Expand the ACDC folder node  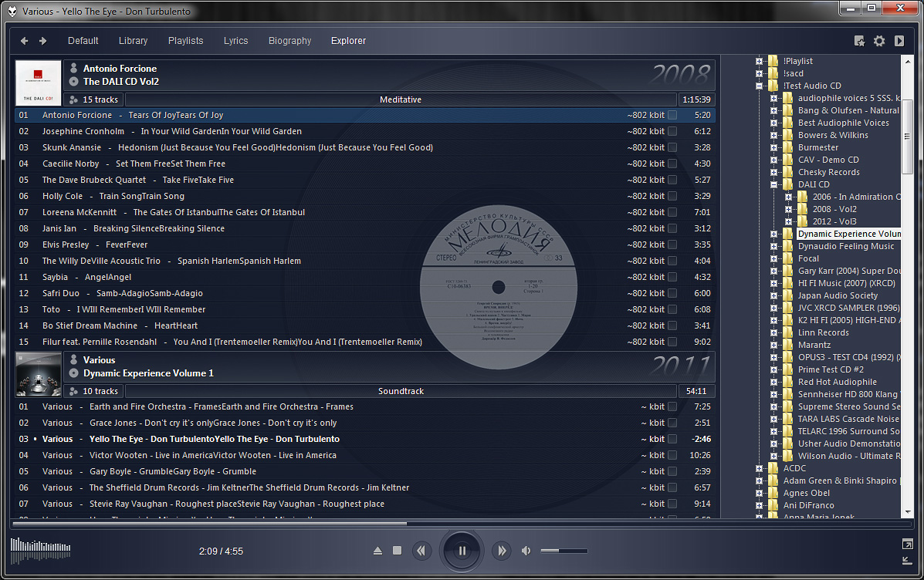click(760, 468)
